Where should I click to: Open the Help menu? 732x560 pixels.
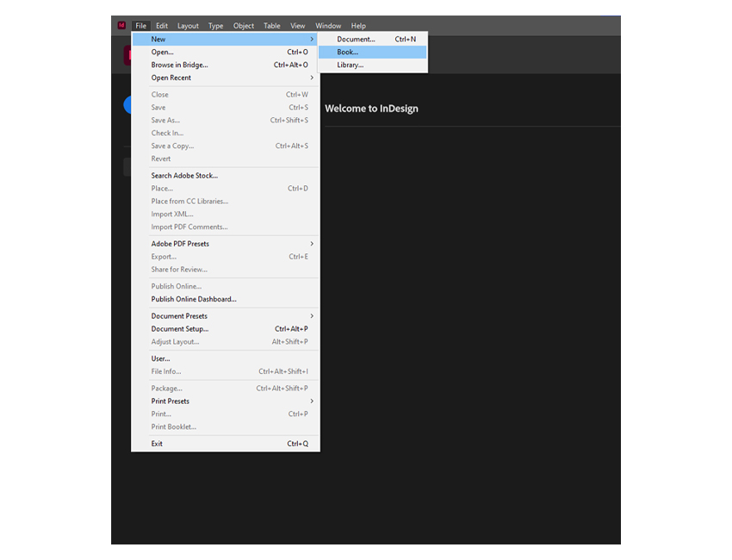[x=358, y=26]
